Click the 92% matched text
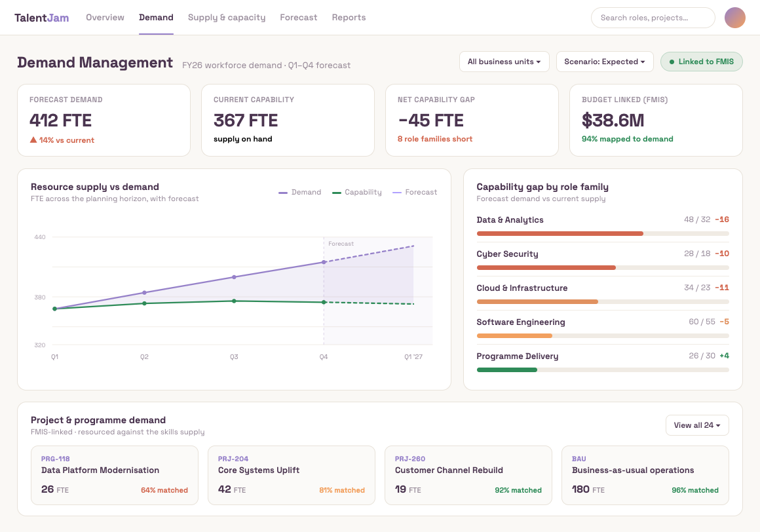This screenshot has height=532, width=760. tap(518, 490)
